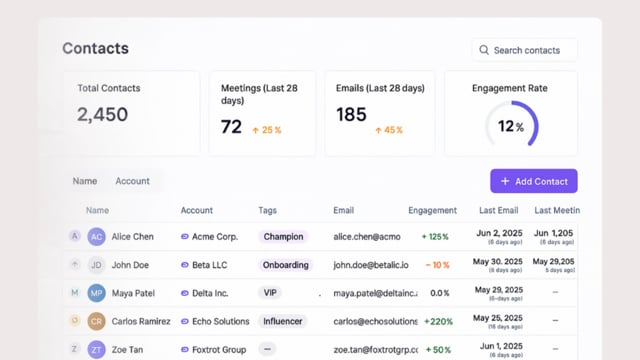Click the +125% engagement value

tap(435, 236)
